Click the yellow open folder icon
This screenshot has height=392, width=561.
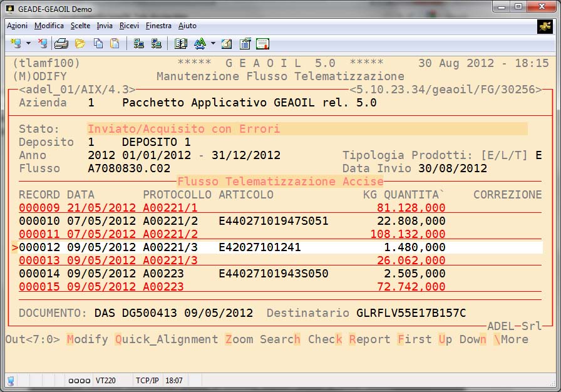[x=80, y=44]
